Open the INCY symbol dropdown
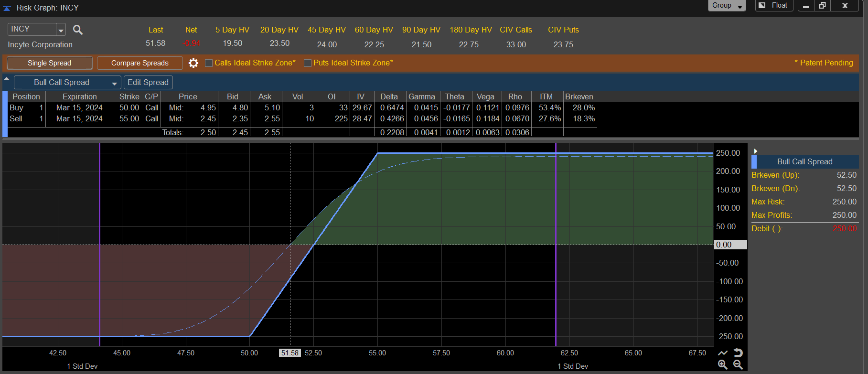The height and width of the screenshot is (374, 868). click(61, 30)
